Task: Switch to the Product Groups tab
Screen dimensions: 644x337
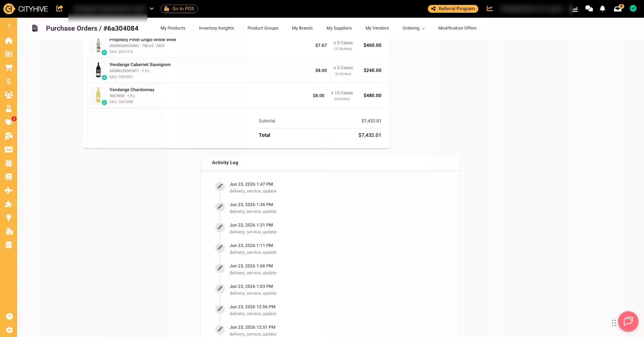Action: pyautogui.click(x=263, y=28)
